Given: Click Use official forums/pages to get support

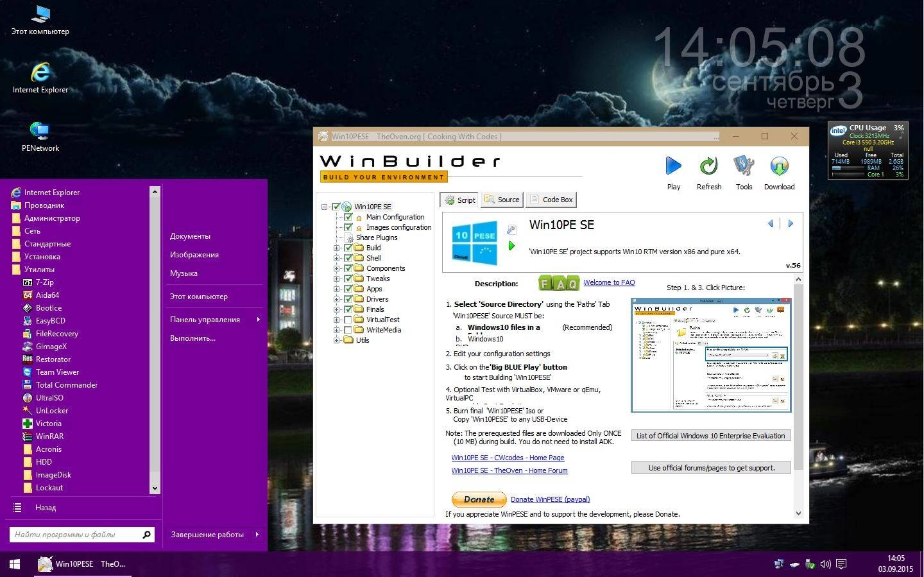Looking at the screenshot, I should coord(711,468).
